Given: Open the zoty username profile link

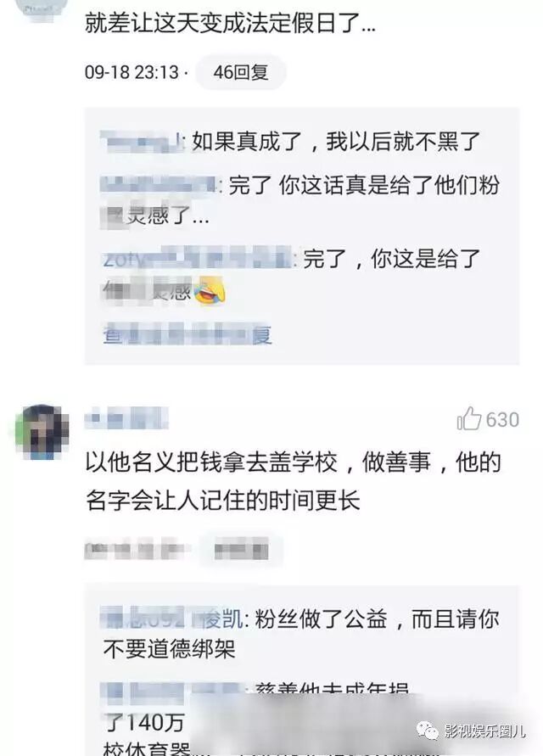Looking at the screenshot, I should pyautogui.click(x=197, y=259).
